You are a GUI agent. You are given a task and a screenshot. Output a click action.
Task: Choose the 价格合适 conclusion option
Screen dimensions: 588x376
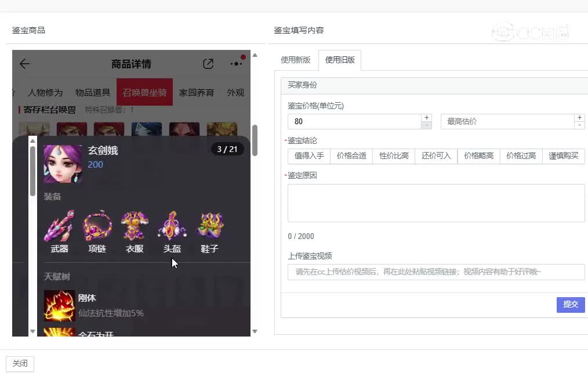tap(351, 156)
